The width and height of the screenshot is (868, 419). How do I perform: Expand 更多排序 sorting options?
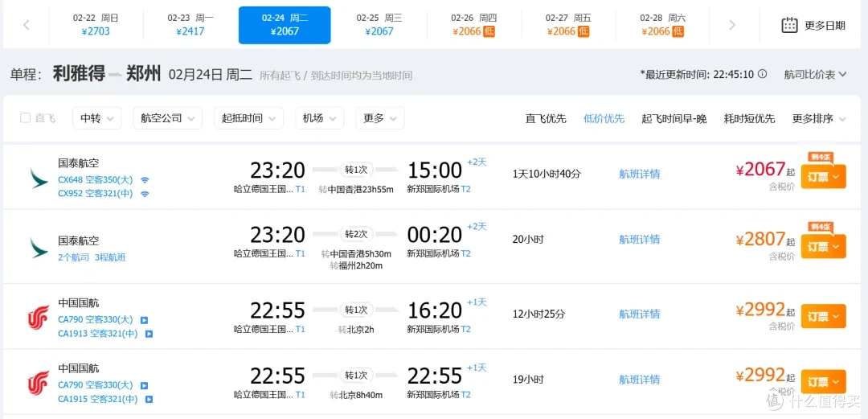819,118
